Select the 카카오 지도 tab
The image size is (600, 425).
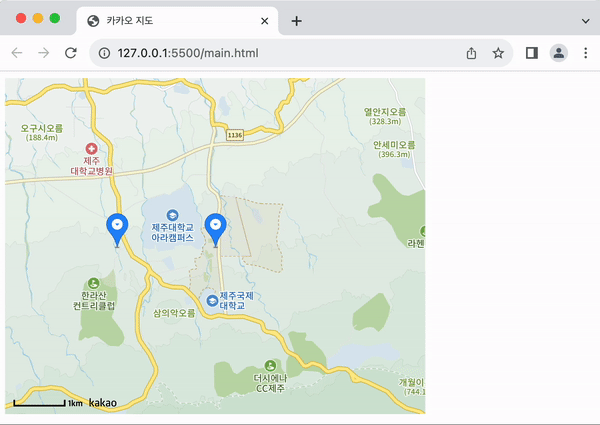tap(177, 21)
